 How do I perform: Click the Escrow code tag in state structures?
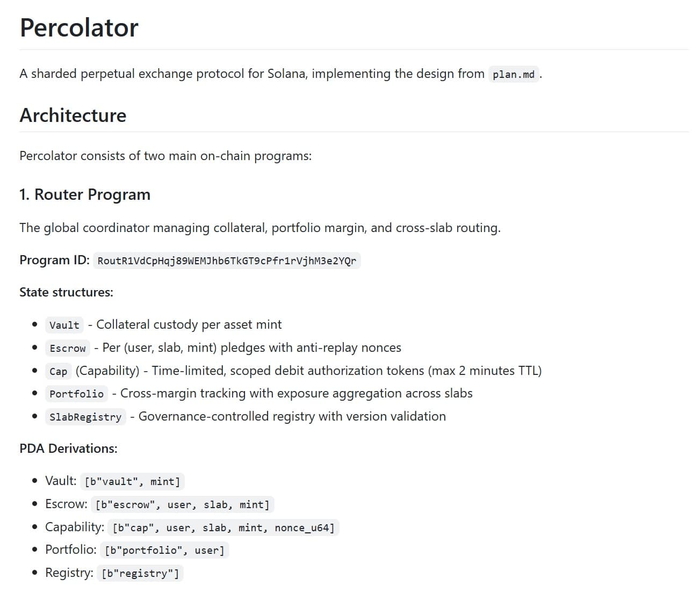[68, 349]
